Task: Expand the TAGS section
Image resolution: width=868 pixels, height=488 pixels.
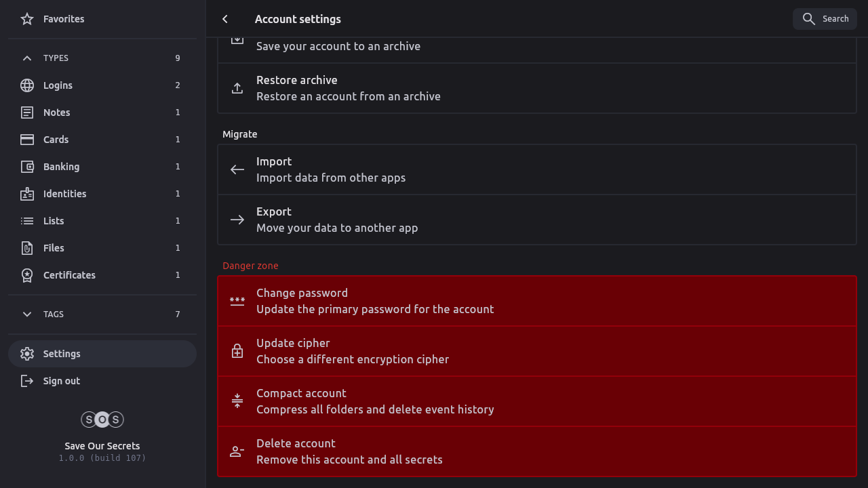Action: click(x=27, y=314)
